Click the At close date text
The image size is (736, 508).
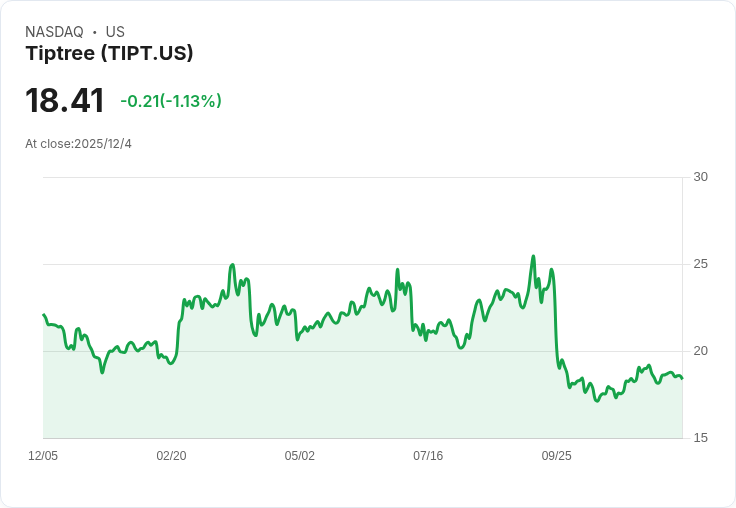coord(78,144)
